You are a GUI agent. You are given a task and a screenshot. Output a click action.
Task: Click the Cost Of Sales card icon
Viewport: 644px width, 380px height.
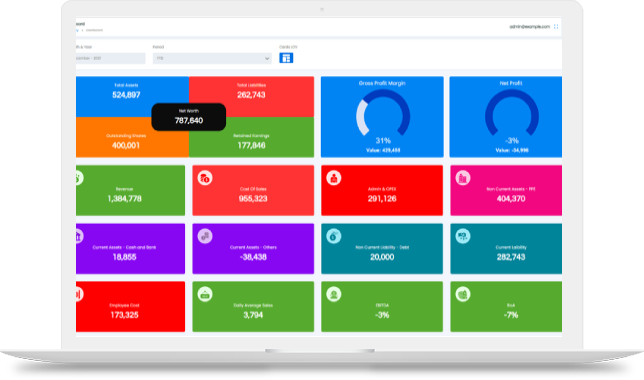[x=205, y=178]
